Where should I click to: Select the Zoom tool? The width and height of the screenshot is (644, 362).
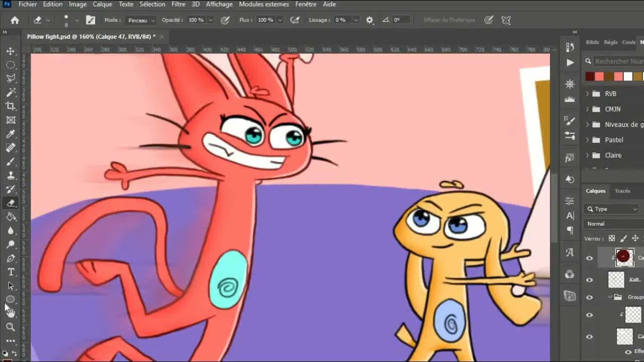(x=11, y=327)
